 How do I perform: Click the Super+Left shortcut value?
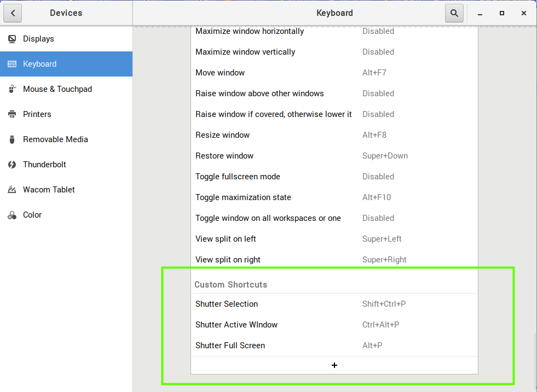[382, 239]
